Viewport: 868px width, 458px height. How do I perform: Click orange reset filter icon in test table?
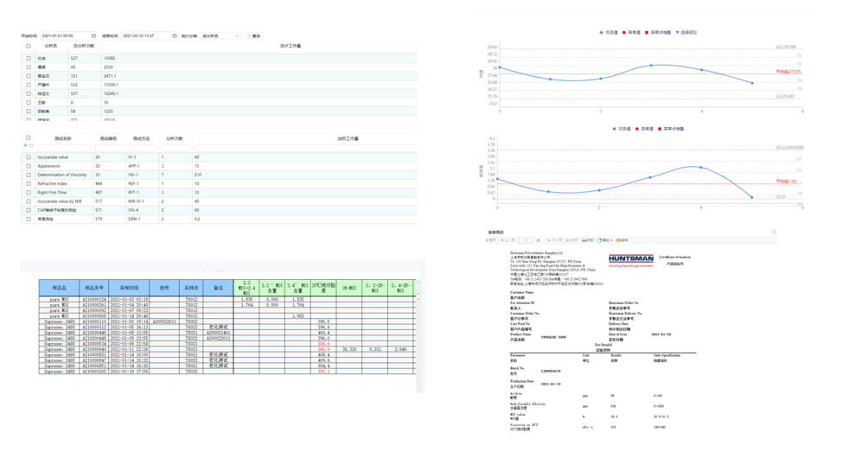click(31, 146)
